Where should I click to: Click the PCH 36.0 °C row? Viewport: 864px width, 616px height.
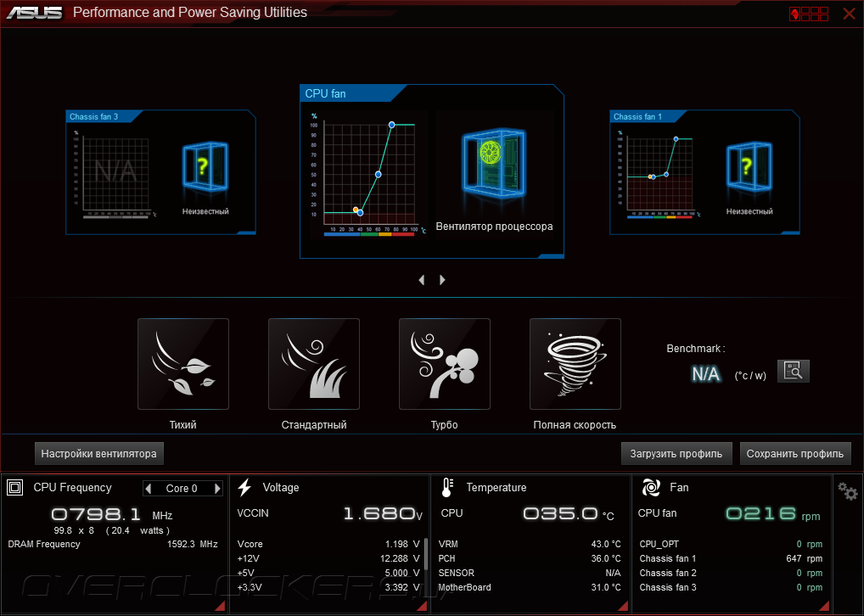tap(530, 558)
